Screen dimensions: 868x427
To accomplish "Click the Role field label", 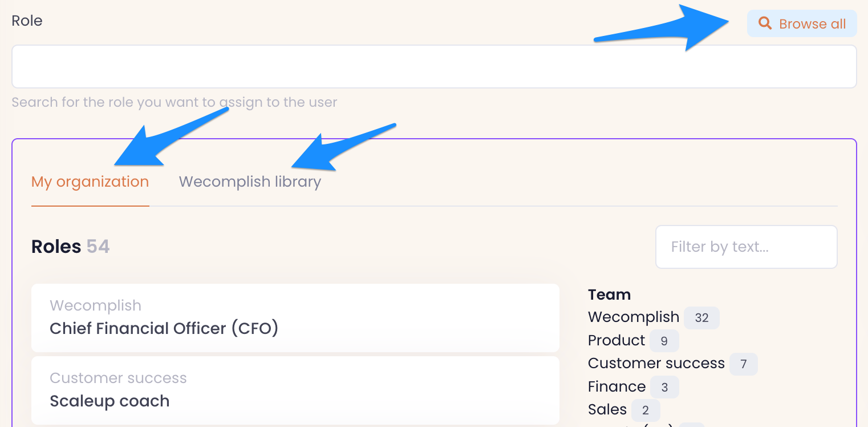I will [x=27, y=21].
